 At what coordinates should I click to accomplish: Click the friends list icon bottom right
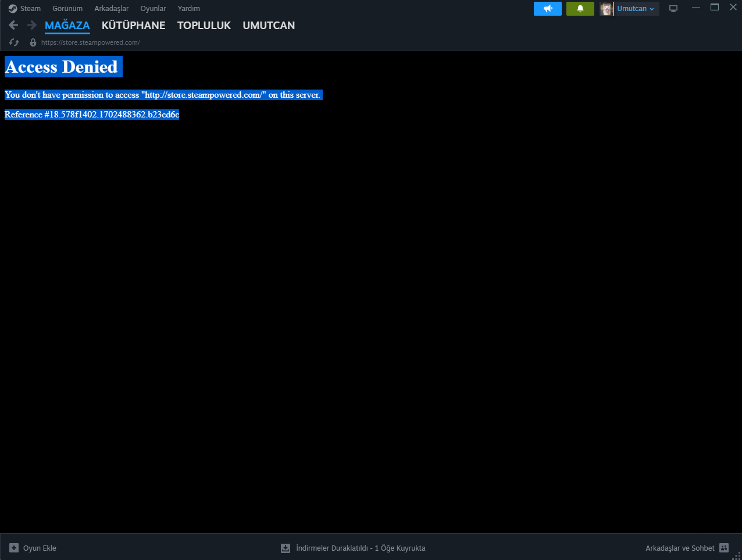point(724,548)
